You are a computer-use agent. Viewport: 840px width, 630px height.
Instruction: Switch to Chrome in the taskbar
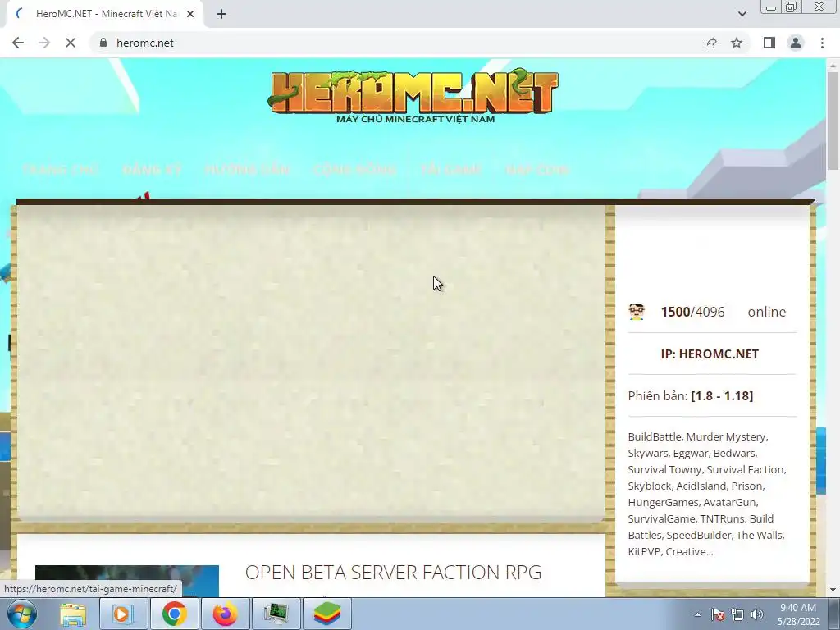(x=174, y=614)
